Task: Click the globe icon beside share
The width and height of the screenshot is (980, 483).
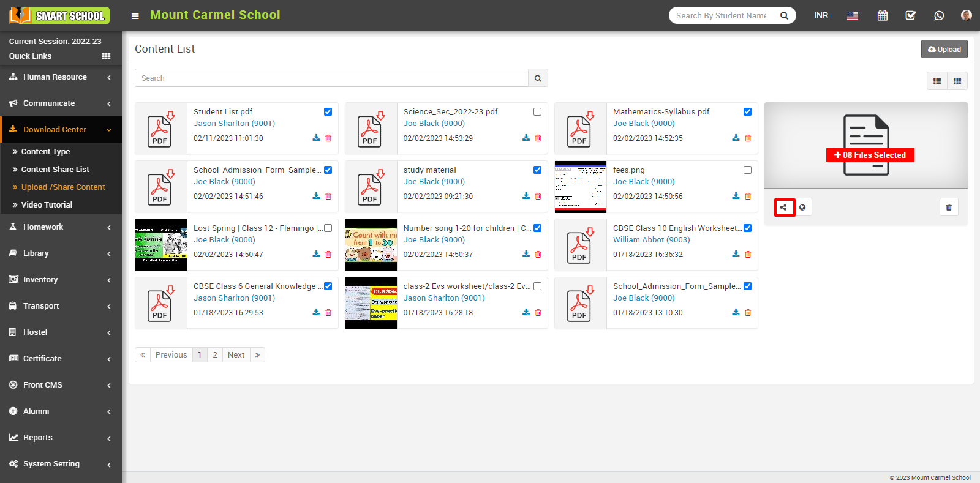Action: click(x=802, y=208)
